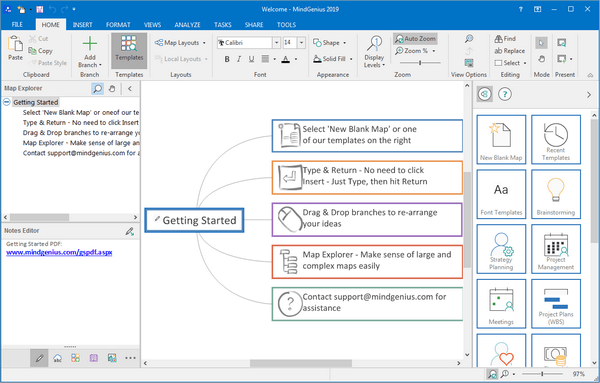Open the Templates gallery button
This screenshot has height=383, width=600.
[129, 51]
